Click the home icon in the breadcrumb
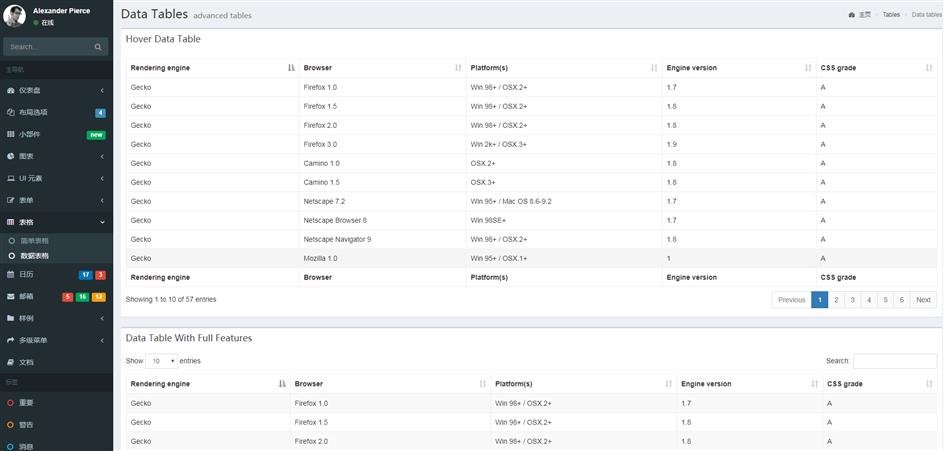Viewport: 944px width, 451px height. pyautogui.click(x=851, y=15)
